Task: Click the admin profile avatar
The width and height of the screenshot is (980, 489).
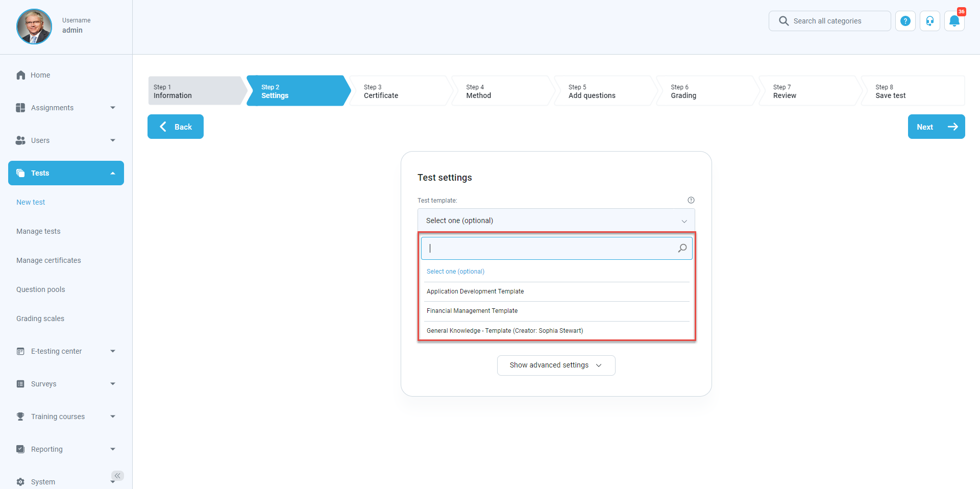Action: (x=34, y=27)
